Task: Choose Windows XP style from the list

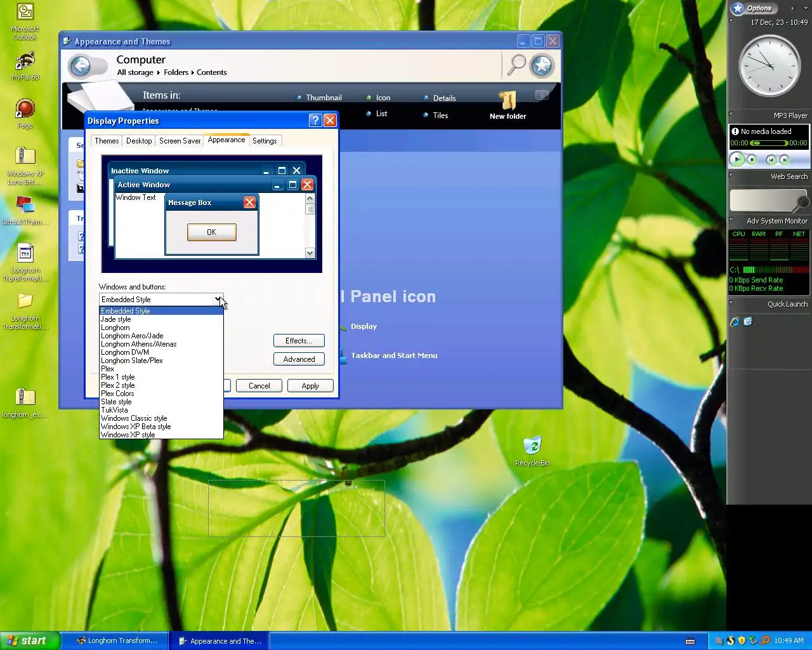Action: [x=161, y=435]
